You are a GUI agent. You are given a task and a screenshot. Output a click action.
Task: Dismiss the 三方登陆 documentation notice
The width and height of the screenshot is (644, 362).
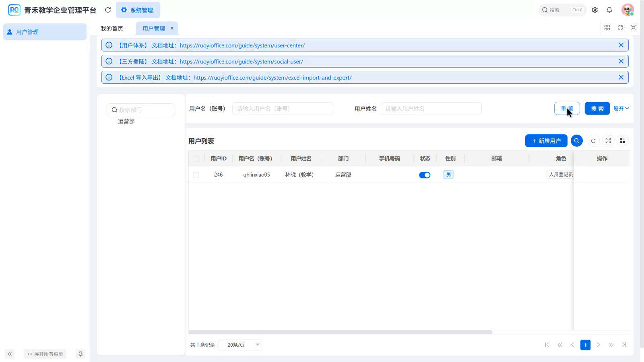[x=621, y=62]
